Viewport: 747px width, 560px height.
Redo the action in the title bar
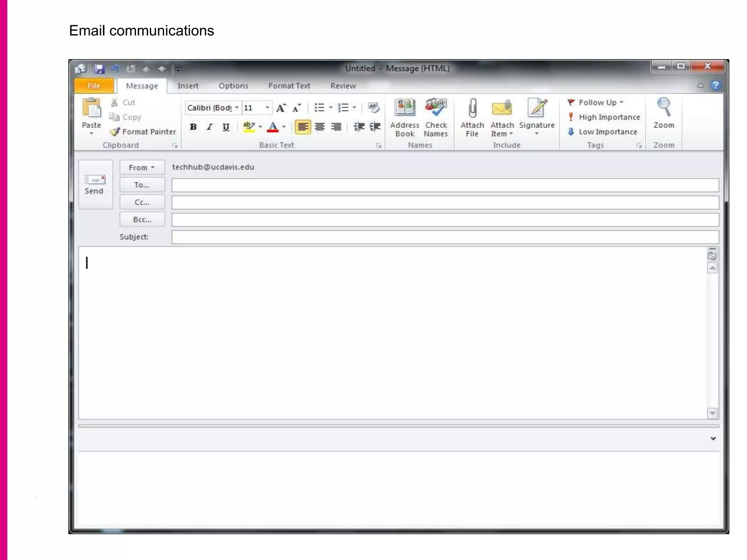click(131, 69)
